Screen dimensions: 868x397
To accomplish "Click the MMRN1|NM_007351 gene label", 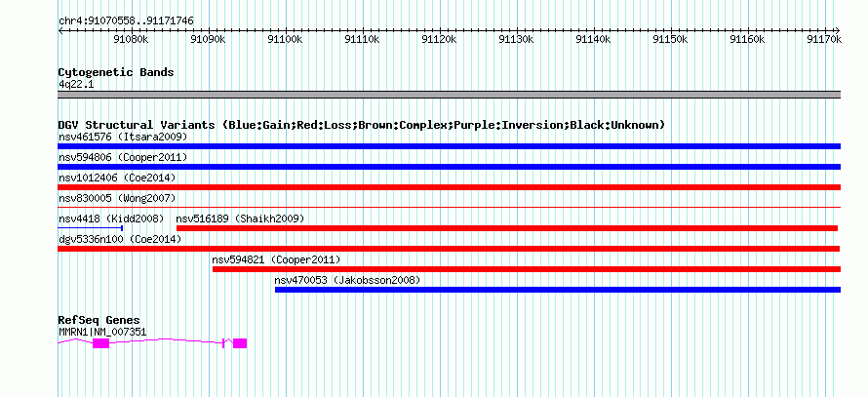I will 102,333.
